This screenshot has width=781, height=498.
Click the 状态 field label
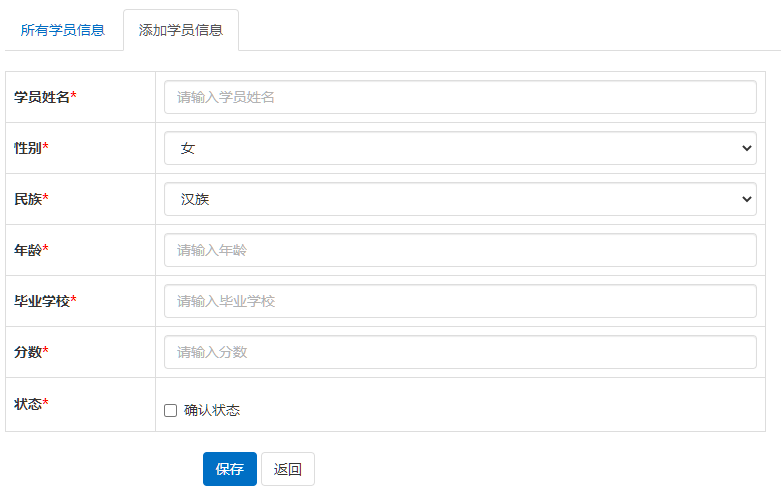click(x=31, y=404)
